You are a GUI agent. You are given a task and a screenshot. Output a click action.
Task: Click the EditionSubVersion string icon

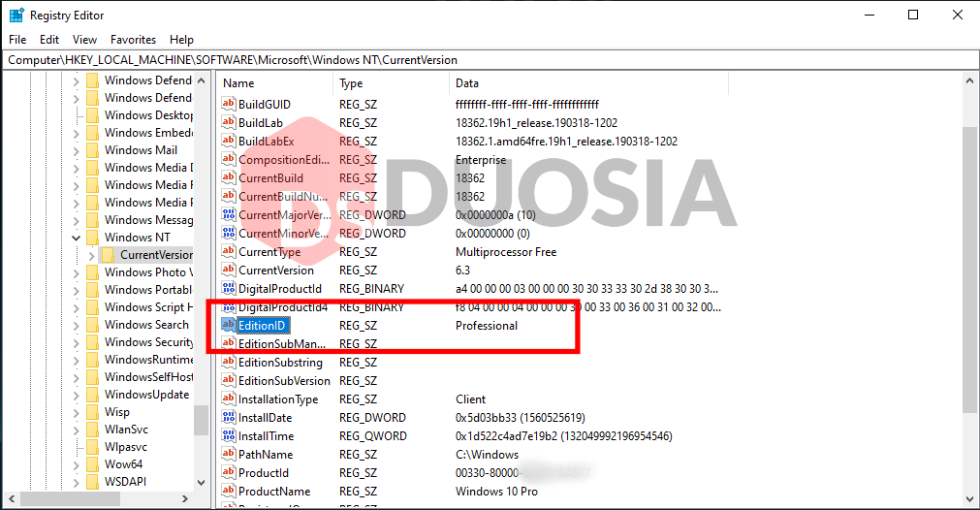coord(228,381)
